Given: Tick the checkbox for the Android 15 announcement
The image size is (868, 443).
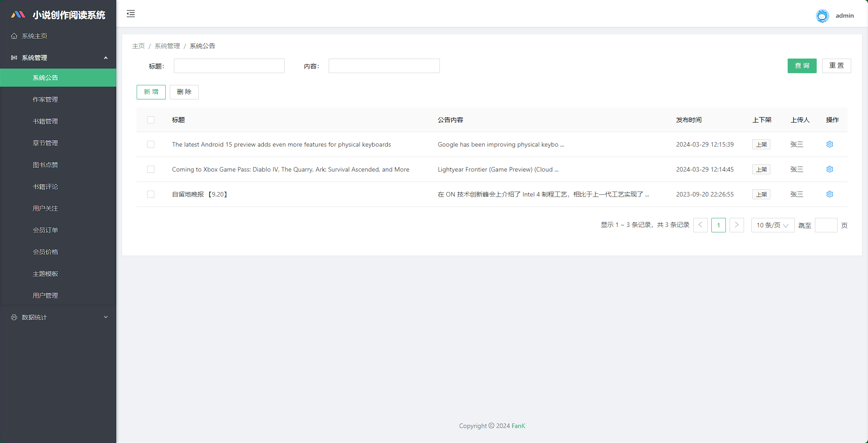Looking at the screenshot, I should (x=151, y=144).
